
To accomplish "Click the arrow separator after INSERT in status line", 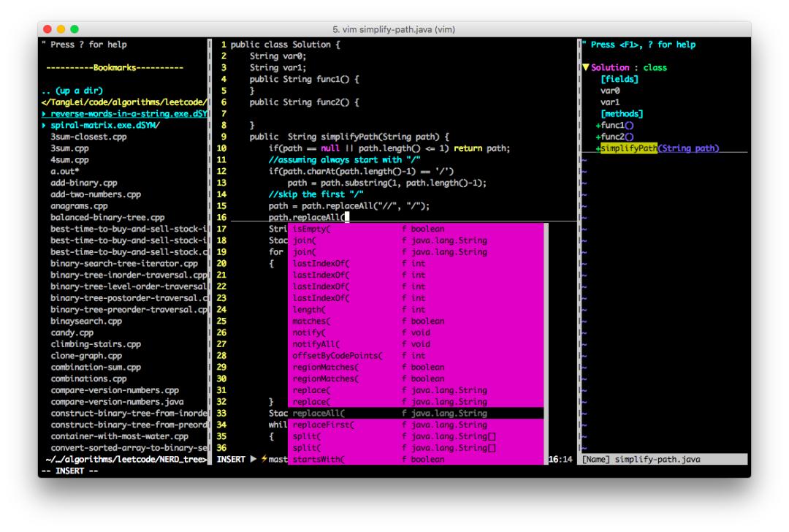I will click(x=254, y=460).
